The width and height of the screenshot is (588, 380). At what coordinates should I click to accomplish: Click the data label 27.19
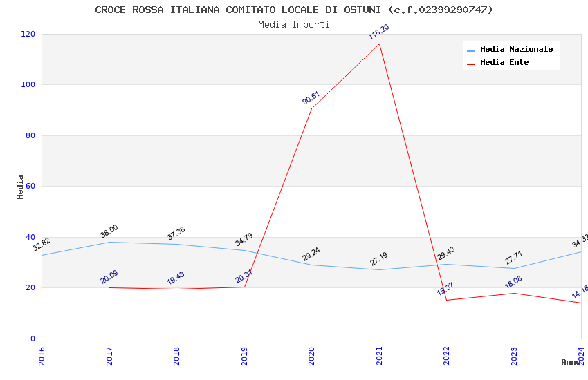click(379, 259)
